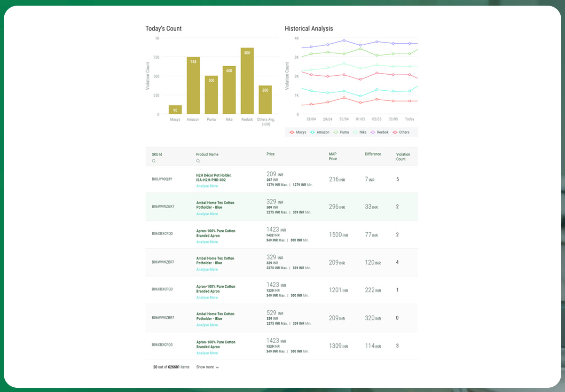
Task: Click the 7 INR difference value
Action: pos(369,180)
